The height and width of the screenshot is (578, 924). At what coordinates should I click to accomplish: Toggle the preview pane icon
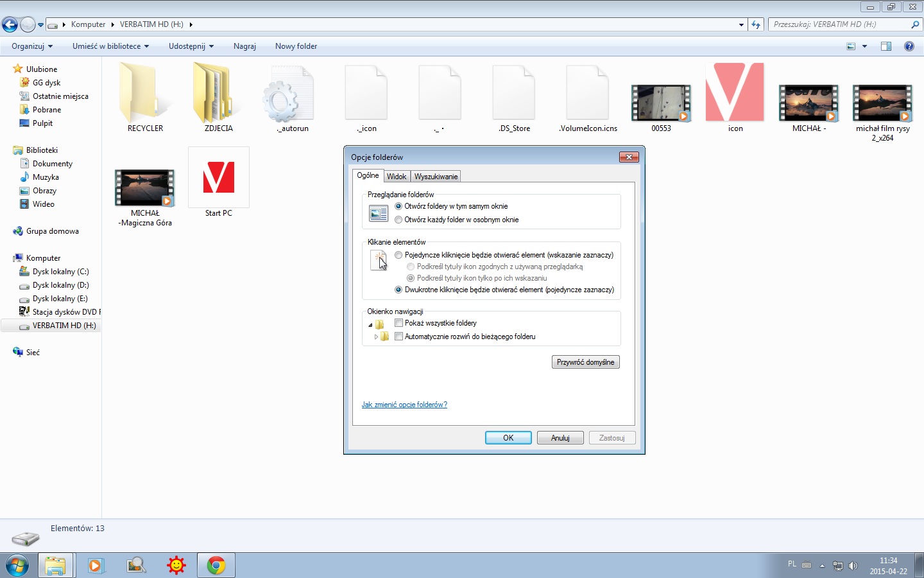[x=886, y=46]
